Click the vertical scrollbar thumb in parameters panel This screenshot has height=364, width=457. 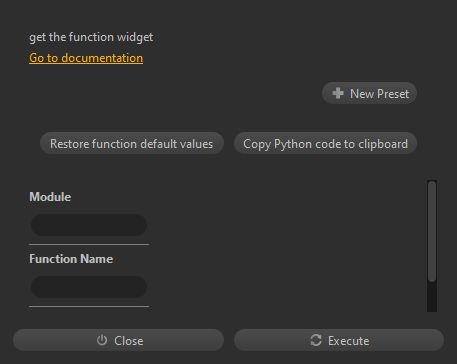click(432, 231)
